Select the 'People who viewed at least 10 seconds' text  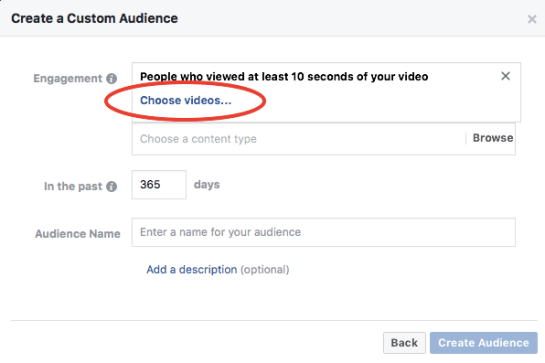click(x=284, y=76)
